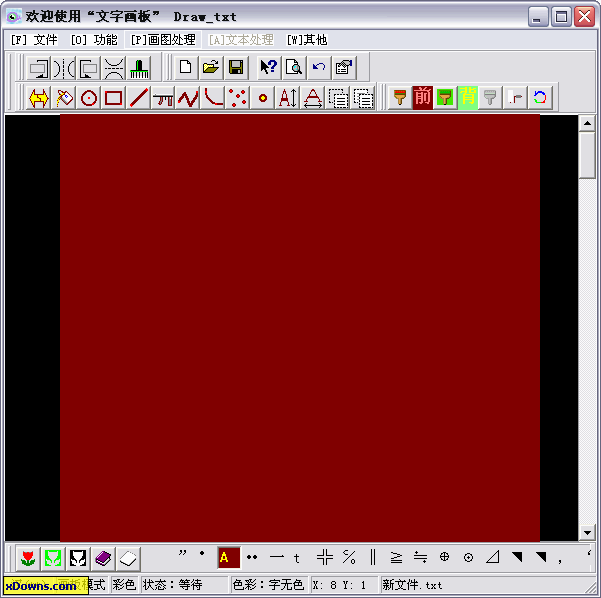This screenshot has width=601, height=598.
Task: Open the [O] 功能 menu
Action: [94, 40]
